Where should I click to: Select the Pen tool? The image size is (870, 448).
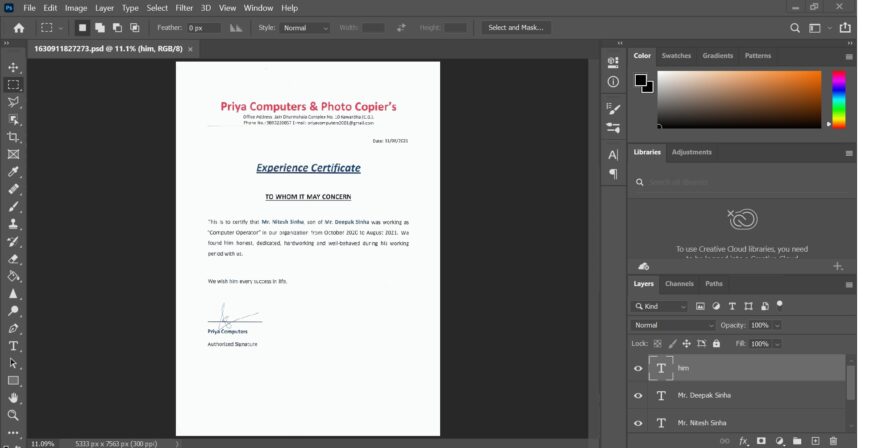click(x=13, y=328)
